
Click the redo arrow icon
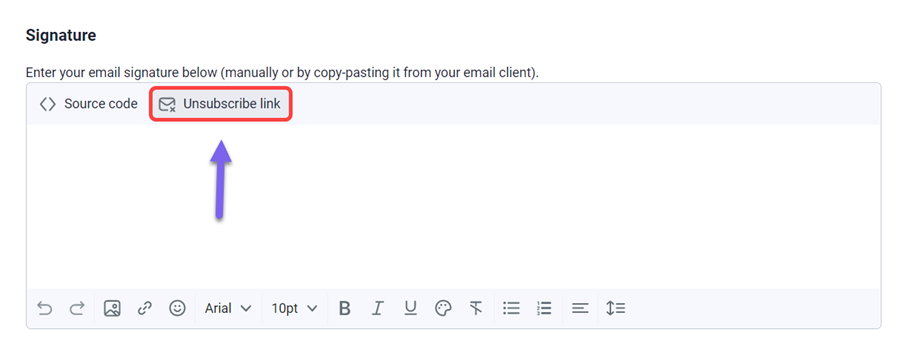76,308
